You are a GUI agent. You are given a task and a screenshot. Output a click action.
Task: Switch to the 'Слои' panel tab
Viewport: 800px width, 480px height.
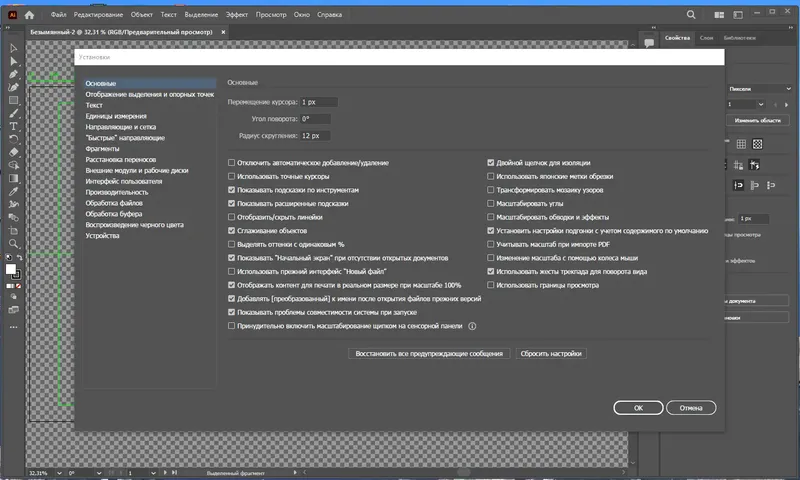[x=707, y=38]
